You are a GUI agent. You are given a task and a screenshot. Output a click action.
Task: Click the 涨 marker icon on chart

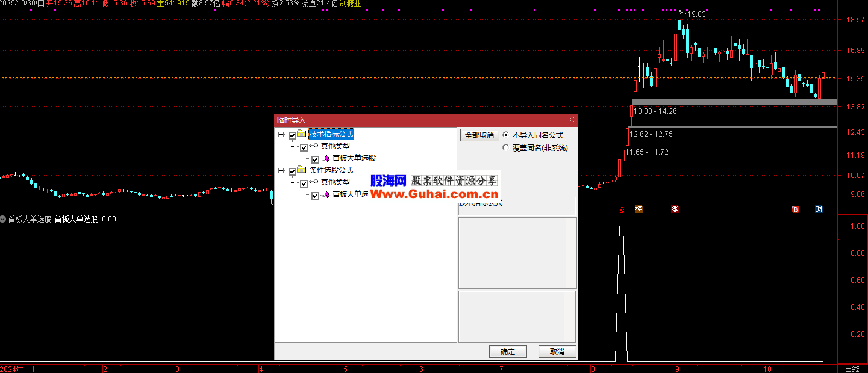click(675, 209)
